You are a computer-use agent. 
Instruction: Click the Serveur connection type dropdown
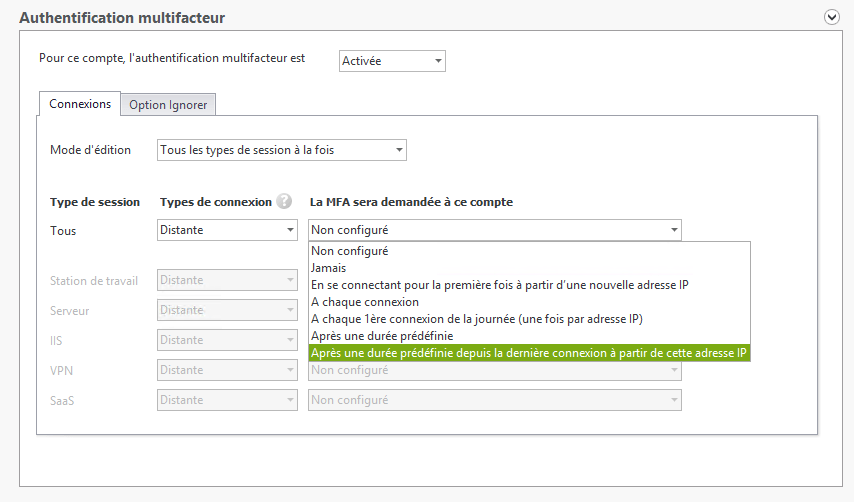pyautogui.click(x=227, y=310)
